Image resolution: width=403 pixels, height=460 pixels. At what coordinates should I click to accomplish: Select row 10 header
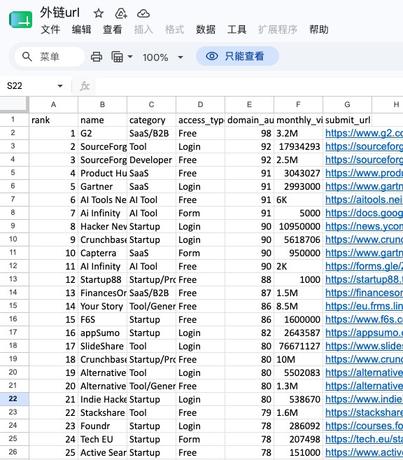[x=13, y=239]
